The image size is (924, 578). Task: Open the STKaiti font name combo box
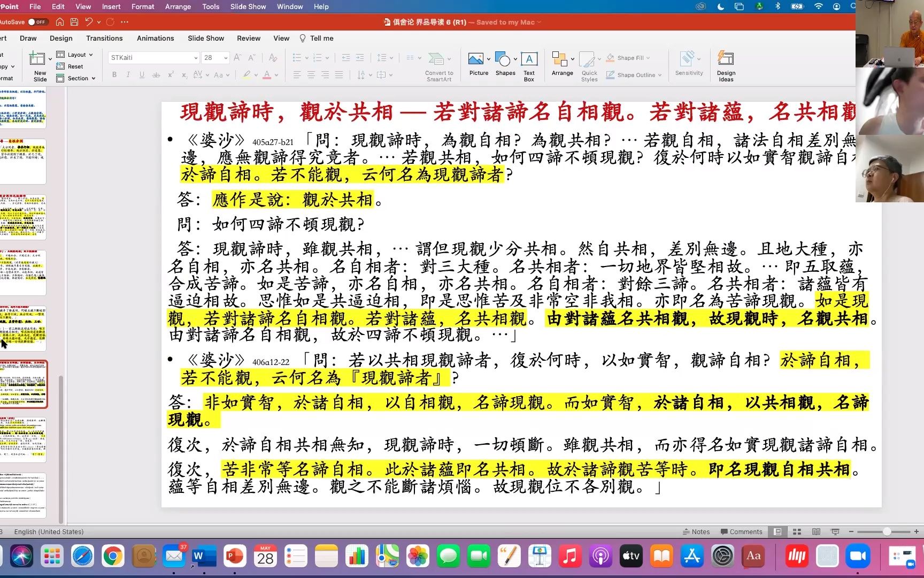[153, 57]
